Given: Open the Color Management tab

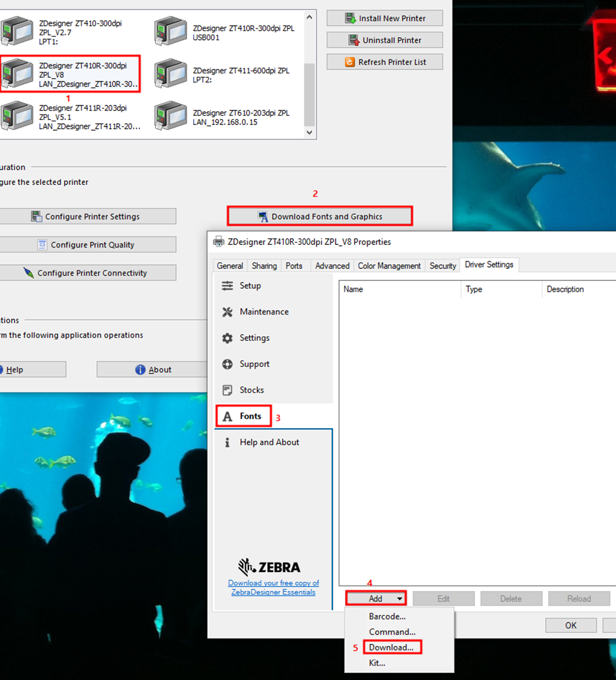Looking at the screenshot, I should [389, 266].
